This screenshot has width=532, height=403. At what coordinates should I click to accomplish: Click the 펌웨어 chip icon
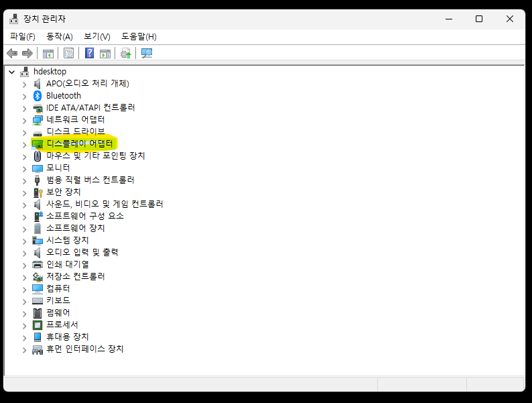click(38, 313)
